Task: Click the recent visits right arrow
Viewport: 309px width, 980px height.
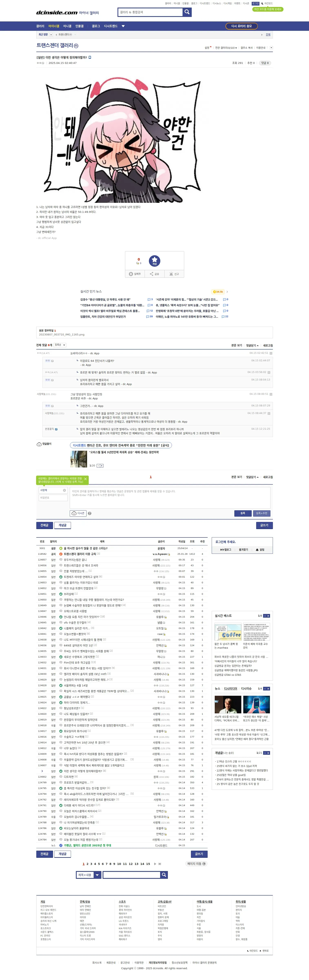Action: click(261, 35)
